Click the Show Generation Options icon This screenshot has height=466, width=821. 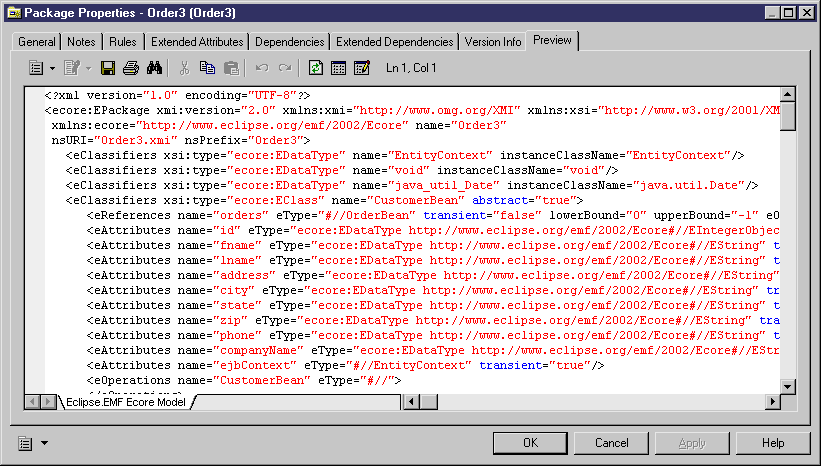(x=361, y=68)
